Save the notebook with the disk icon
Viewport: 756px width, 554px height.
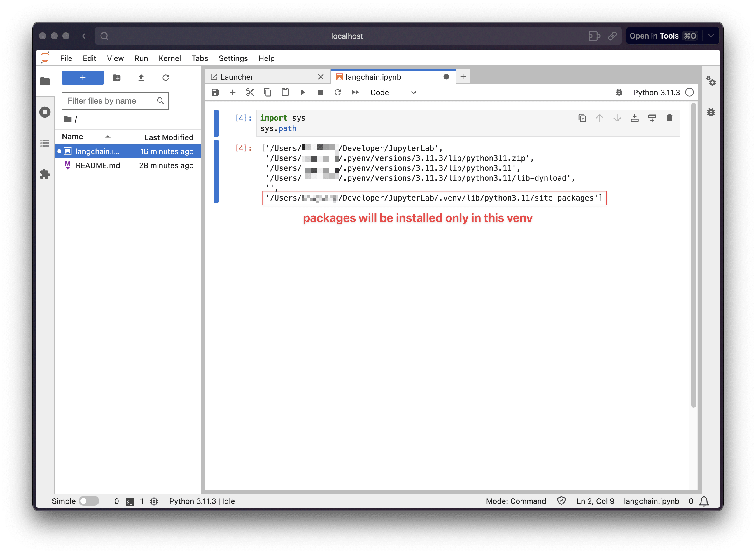[x=215, y=93]
